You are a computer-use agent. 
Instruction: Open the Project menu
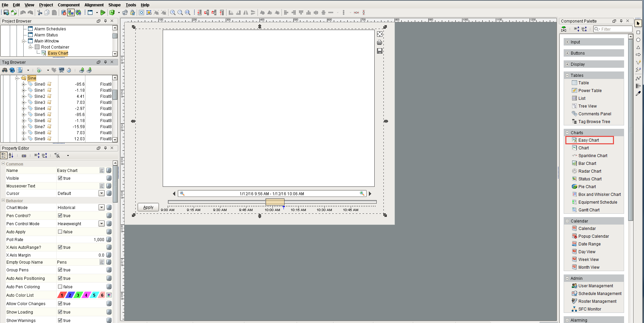pos(46,5)
